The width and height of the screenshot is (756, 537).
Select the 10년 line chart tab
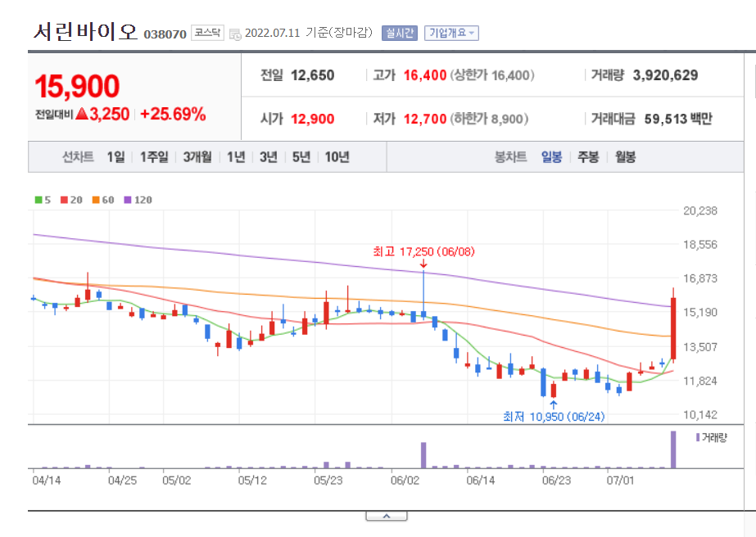click(x=337, y=157)
